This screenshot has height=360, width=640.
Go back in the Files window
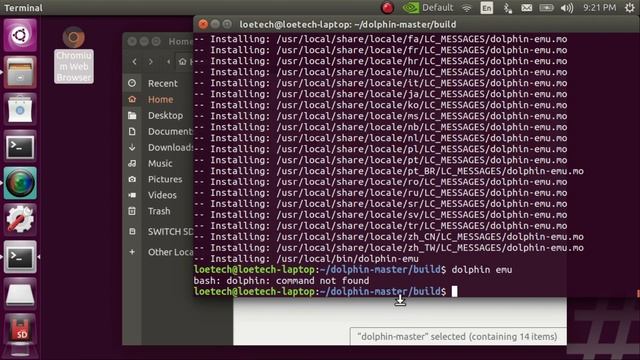(134, 62)
